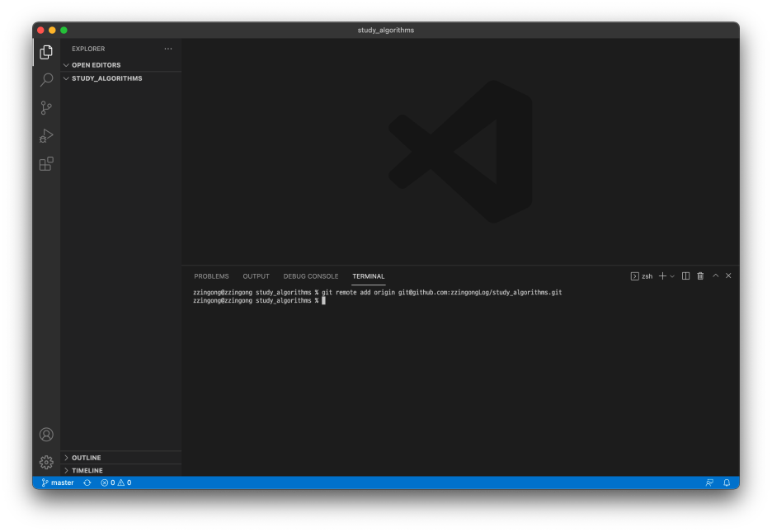Maximize panel size with chevron up
The width and height of the screenshot is (772, 532).
pyautogui.click(x=715, y=275)
